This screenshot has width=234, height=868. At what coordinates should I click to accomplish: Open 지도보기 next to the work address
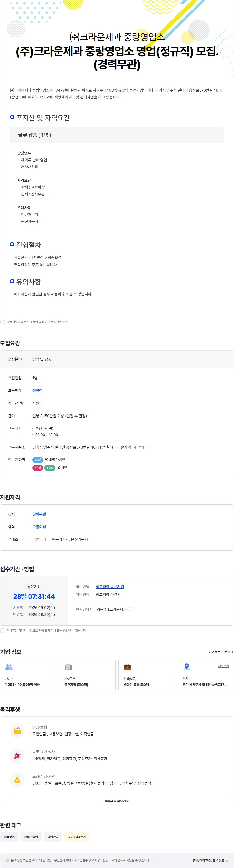pyautogui.click(x=138, y=447)
